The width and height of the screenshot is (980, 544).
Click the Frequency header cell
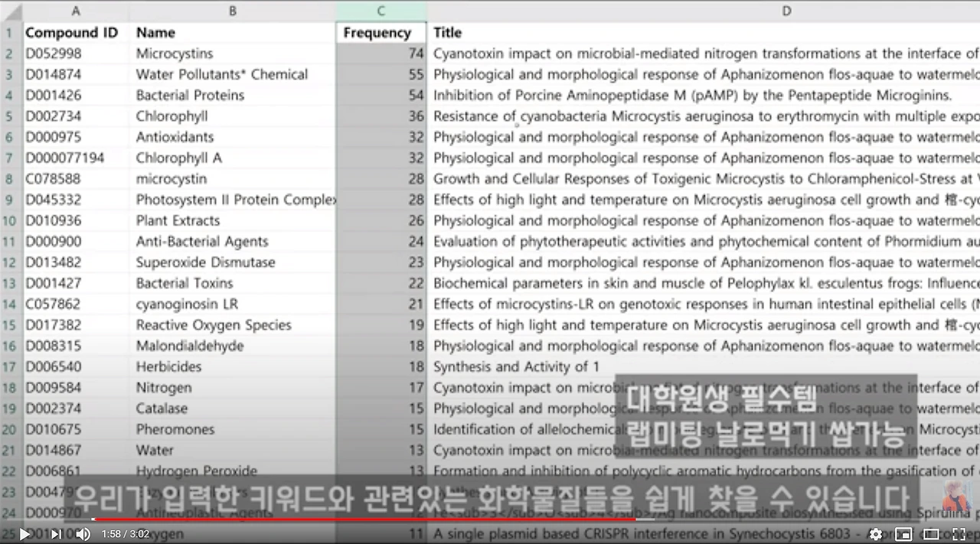[381, 33]
